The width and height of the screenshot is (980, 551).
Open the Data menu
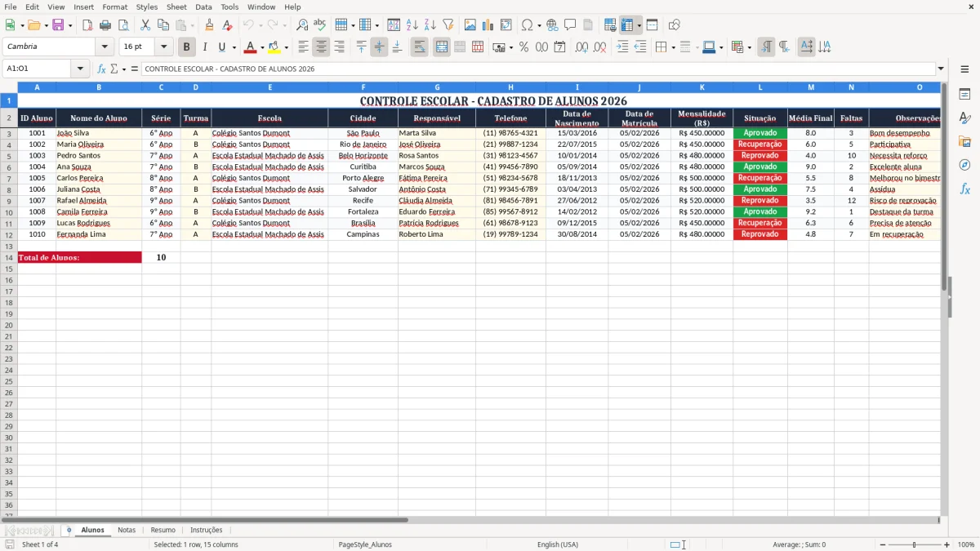click(203, 7)
